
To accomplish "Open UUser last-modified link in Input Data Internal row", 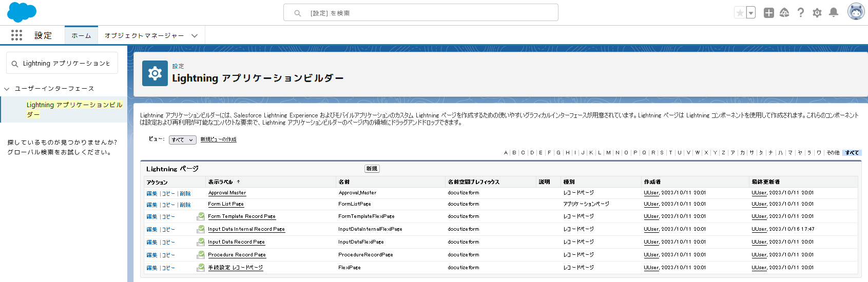I will pos(759,229).
